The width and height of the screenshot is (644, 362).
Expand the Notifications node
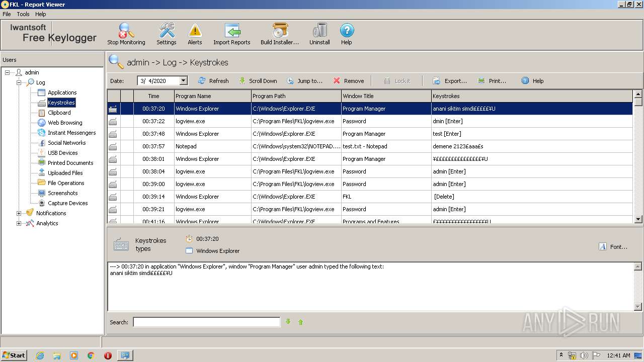[x=19, y=213]
